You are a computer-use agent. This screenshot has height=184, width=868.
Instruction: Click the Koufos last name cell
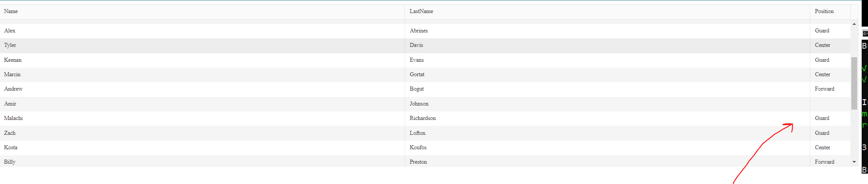click(607, 147)
